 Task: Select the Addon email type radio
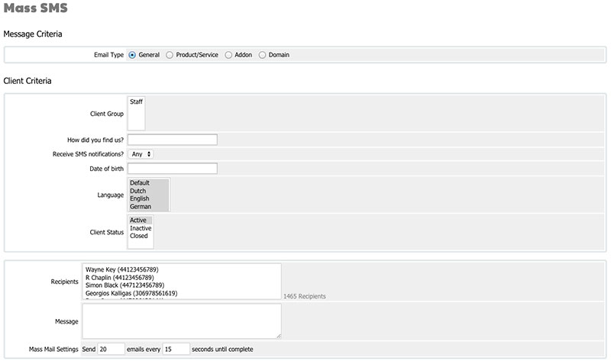228,55
